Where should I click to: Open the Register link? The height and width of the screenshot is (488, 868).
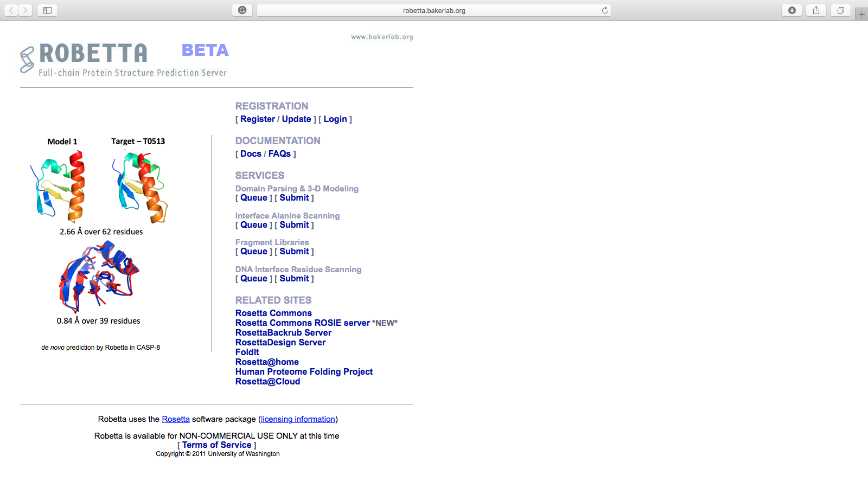click(258, 119)
